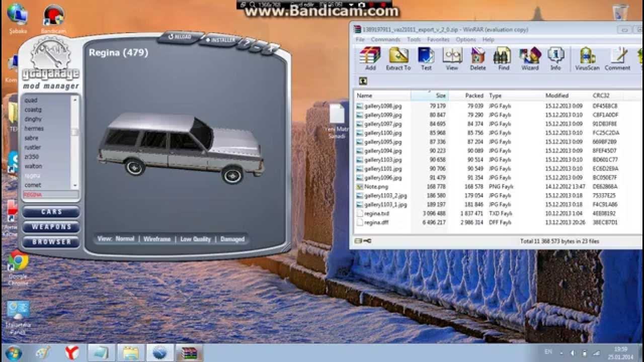Run Test on the archive
Viewport: 644px width, 362px height.
click(x=426, y=59)
